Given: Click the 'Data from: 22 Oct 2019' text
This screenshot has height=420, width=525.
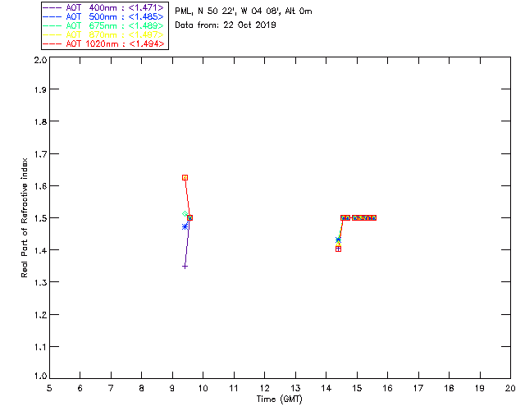Looking at the screenshot, I should click(x=226, y=25).
